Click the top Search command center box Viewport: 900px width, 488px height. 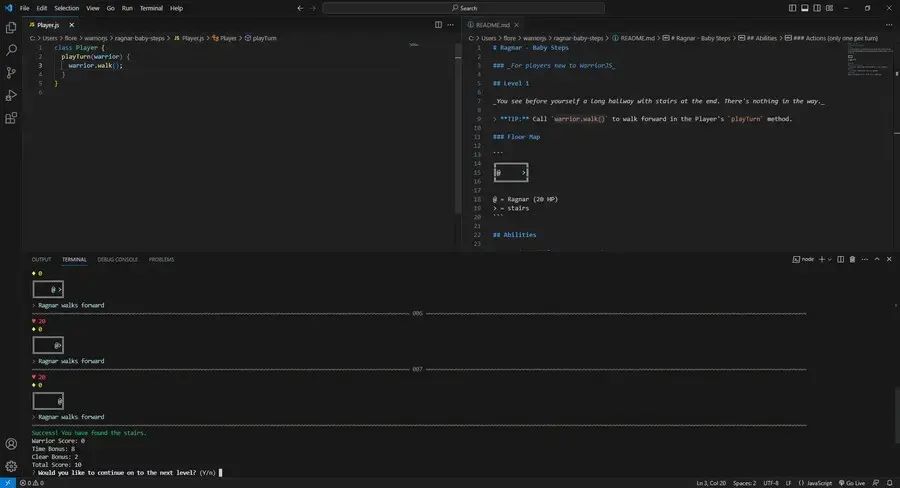[x=464, y=8]
